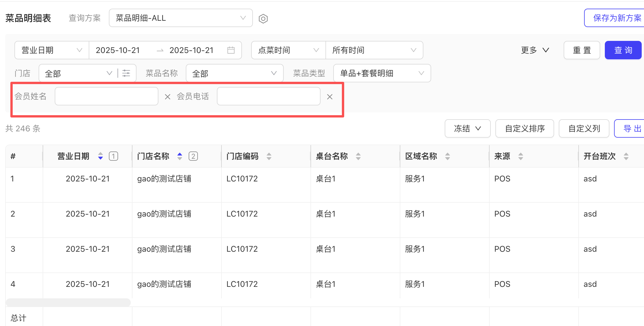Screen dimensions: 644x326
Task: Click the 查询 button
Action: [623, 50]
